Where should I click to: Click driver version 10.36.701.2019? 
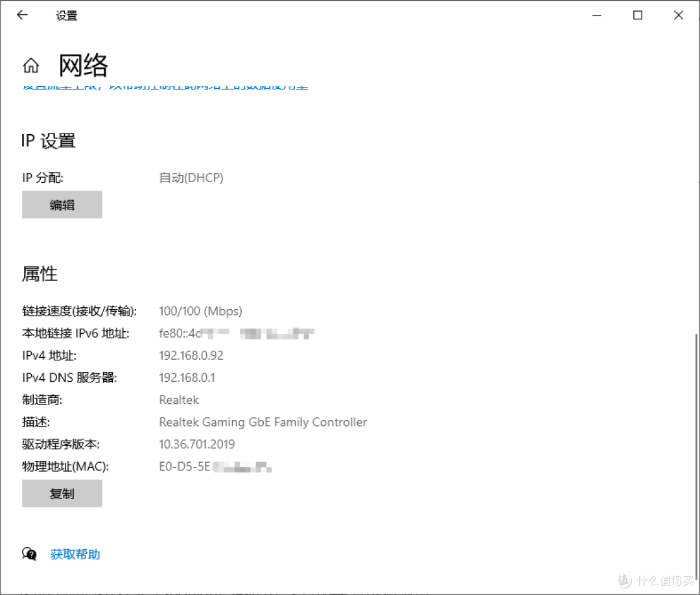[197, 444]
